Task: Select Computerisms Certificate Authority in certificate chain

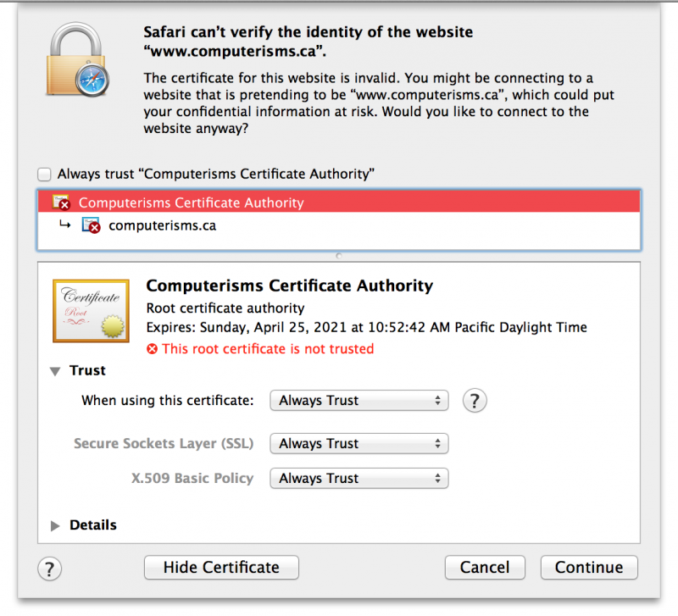Action: click(x=339, y=203)
